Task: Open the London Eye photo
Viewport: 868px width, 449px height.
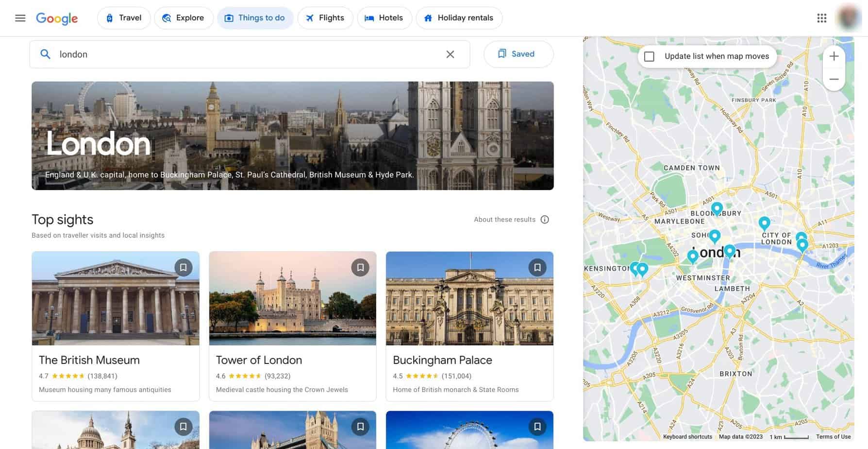Action: pyautogui.click(x=469, y=430)
